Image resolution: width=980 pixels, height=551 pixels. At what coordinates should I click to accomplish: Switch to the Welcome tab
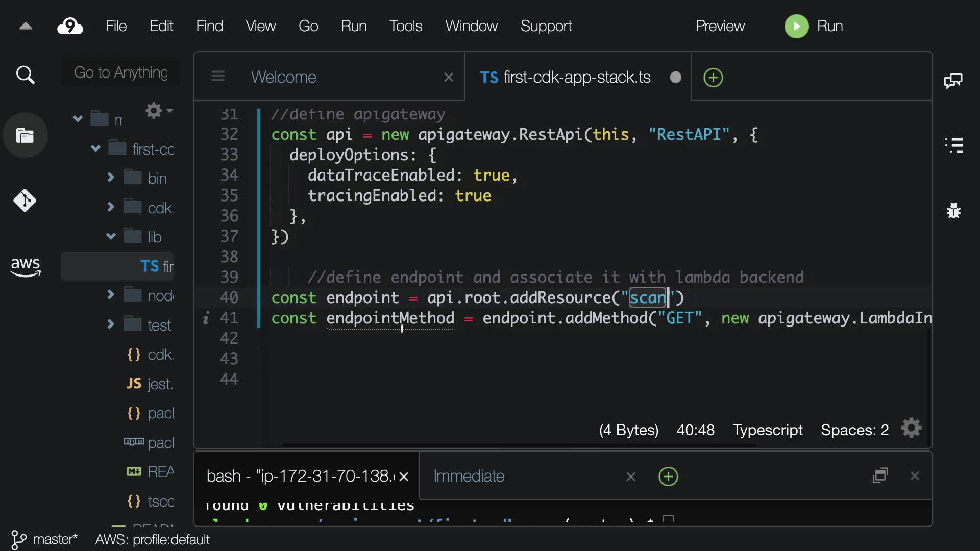click(x=283, y=77)
